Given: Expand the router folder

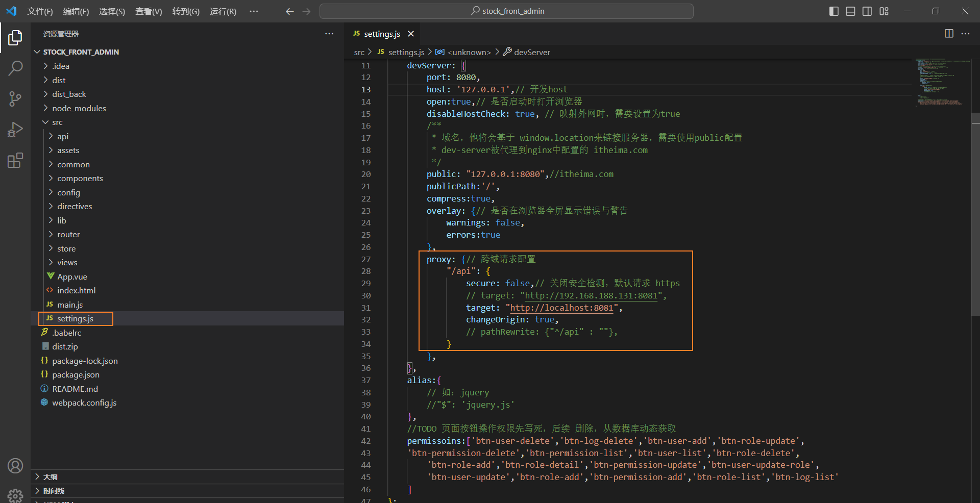Looking at the screenshot, I should click(187, 234).
